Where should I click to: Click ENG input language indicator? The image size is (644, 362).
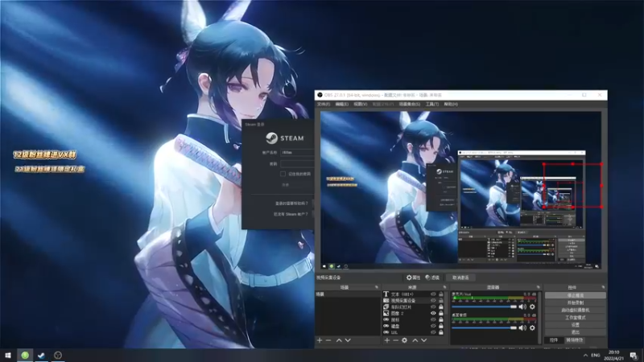tap(596, 356)
